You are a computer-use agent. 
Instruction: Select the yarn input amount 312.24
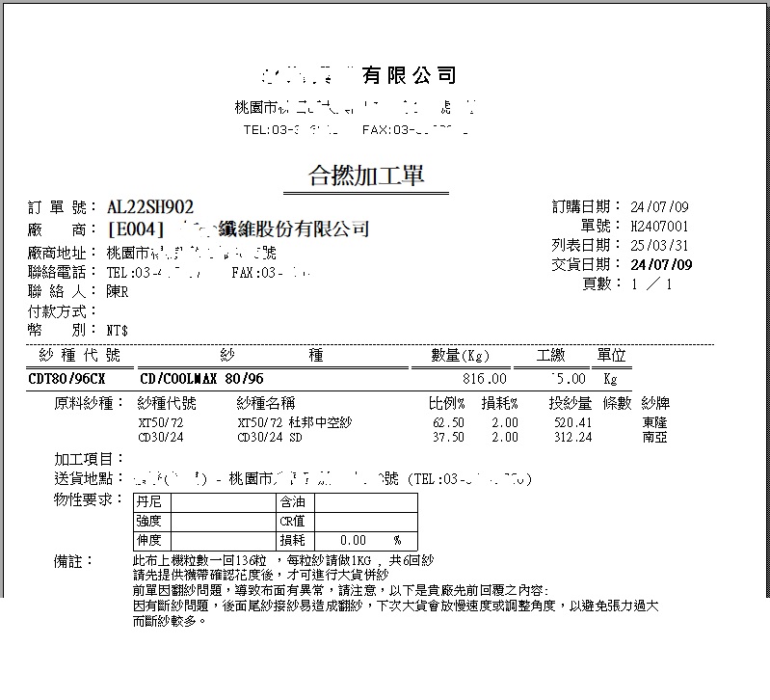point(573,437)
